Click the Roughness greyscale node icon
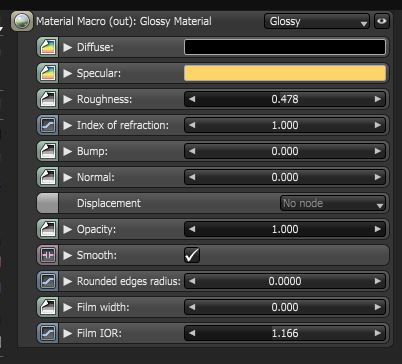This screenshot has width=402, height=364. 47,99
